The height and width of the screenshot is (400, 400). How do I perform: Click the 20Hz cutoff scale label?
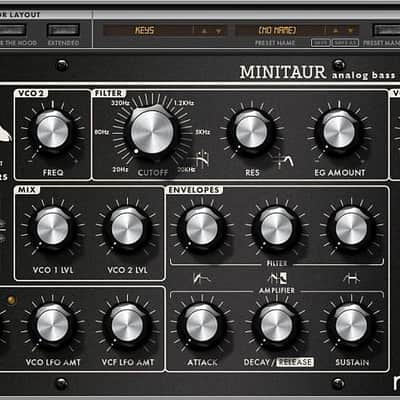coord(120,170)
